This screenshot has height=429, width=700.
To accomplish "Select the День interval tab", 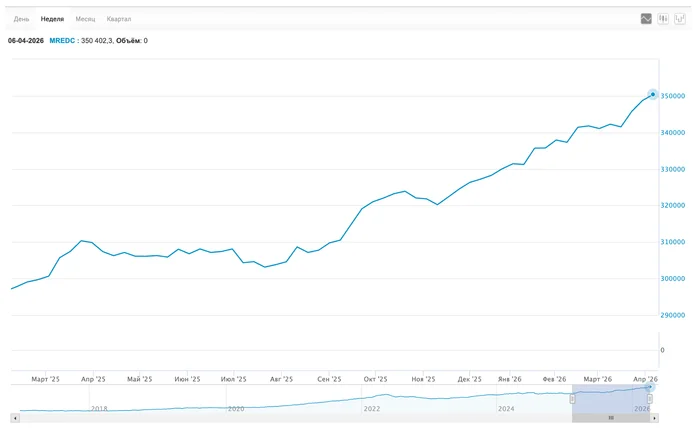I will (x=21, y=19).
